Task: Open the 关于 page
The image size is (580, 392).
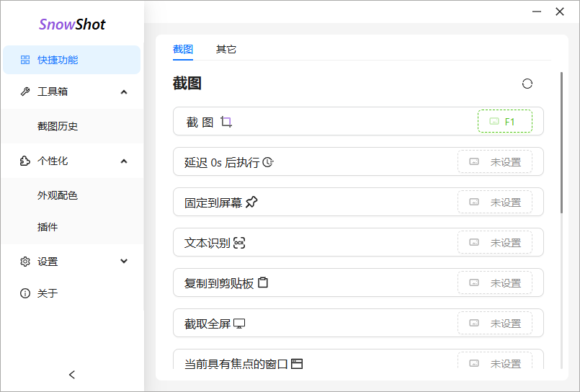Action: 48,293
